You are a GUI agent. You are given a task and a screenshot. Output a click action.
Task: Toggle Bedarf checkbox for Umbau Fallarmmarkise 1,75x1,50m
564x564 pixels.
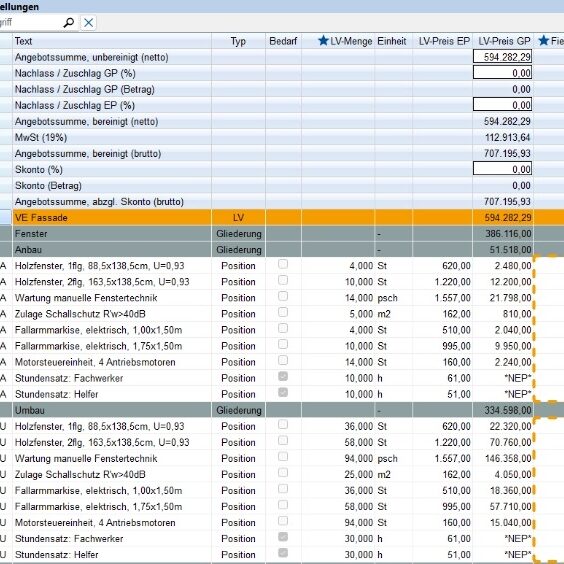click(x=283, y=505)
